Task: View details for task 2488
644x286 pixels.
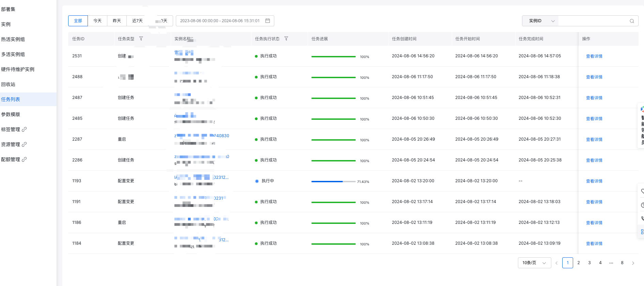Action: [594, 77]
